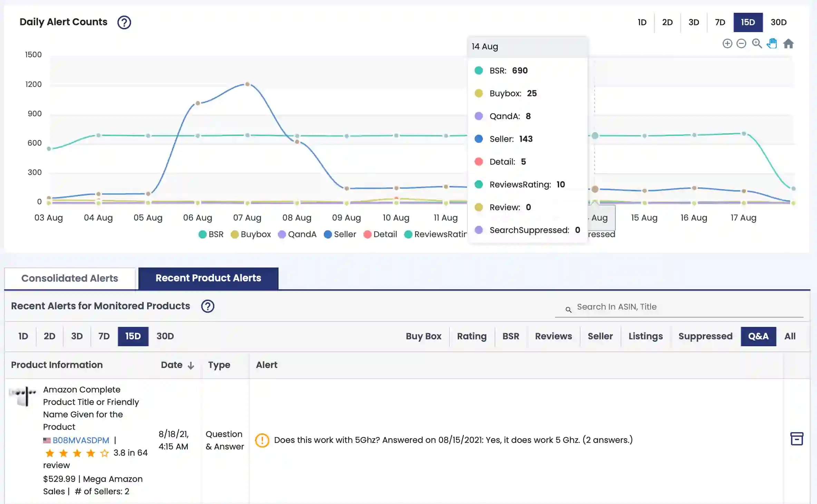
Task: Click the chart zoom out minus icon
Action: (741, 43)
